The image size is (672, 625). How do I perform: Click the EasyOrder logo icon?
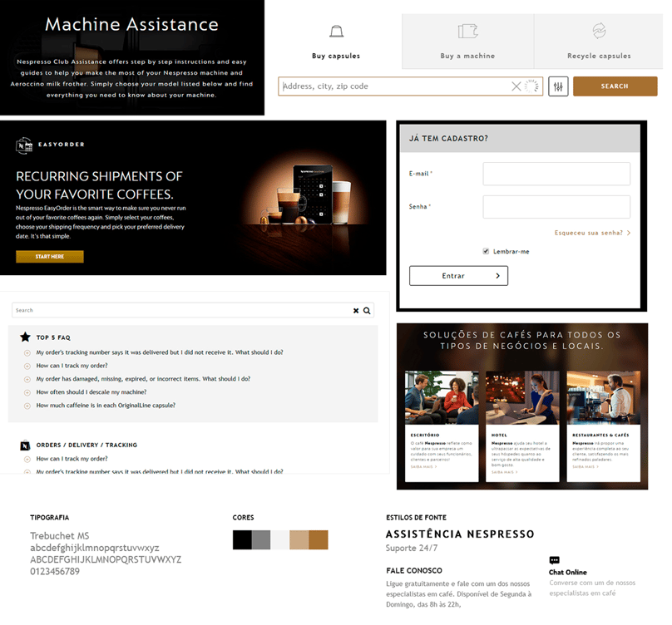[24, 145]
